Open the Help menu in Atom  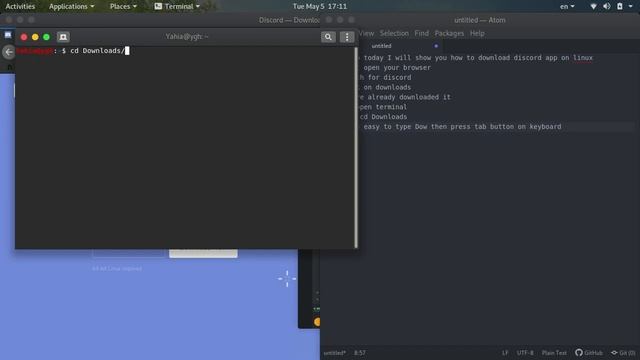pos(477,33)
